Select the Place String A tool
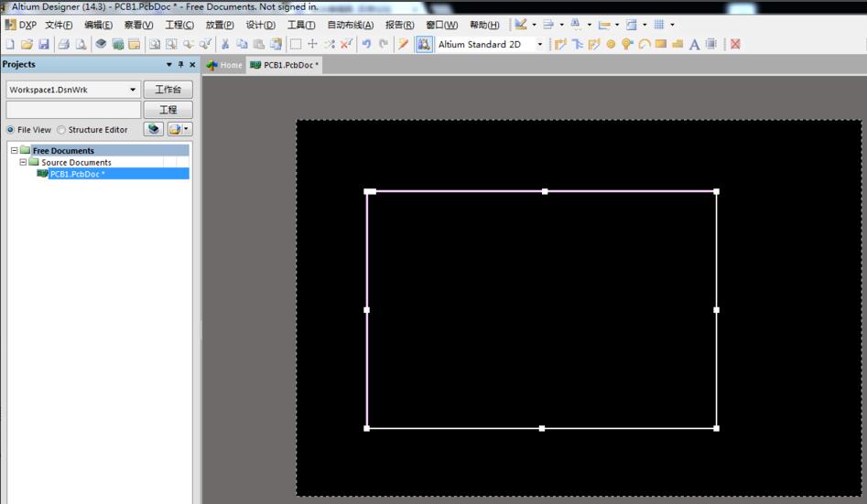This screenshot has width=867, height=504. click(x=695, y=44)
